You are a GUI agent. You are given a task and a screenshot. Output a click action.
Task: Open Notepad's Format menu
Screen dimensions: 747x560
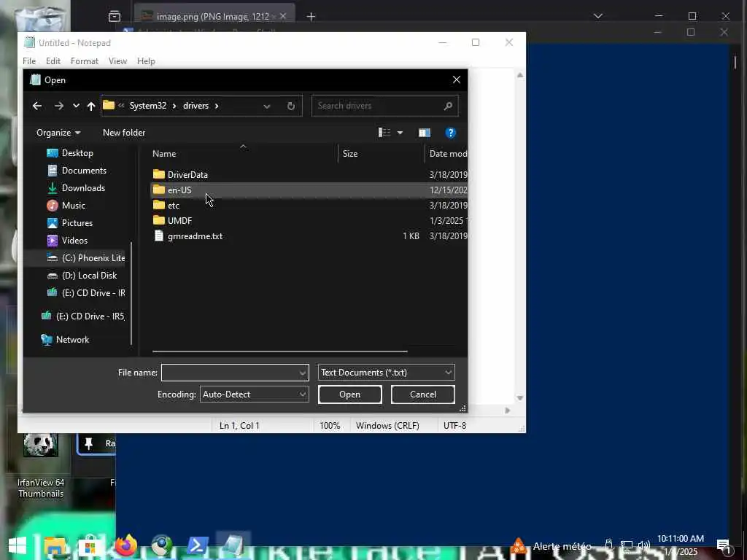pyautogui.click(x=85, y=61)
